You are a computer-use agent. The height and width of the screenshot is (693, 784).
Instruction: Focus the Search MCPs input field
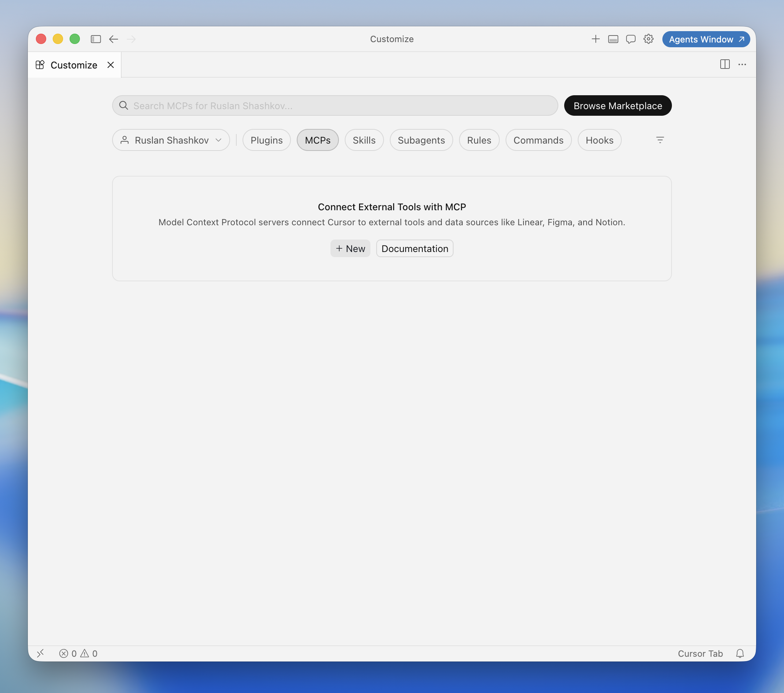(334, 105)
